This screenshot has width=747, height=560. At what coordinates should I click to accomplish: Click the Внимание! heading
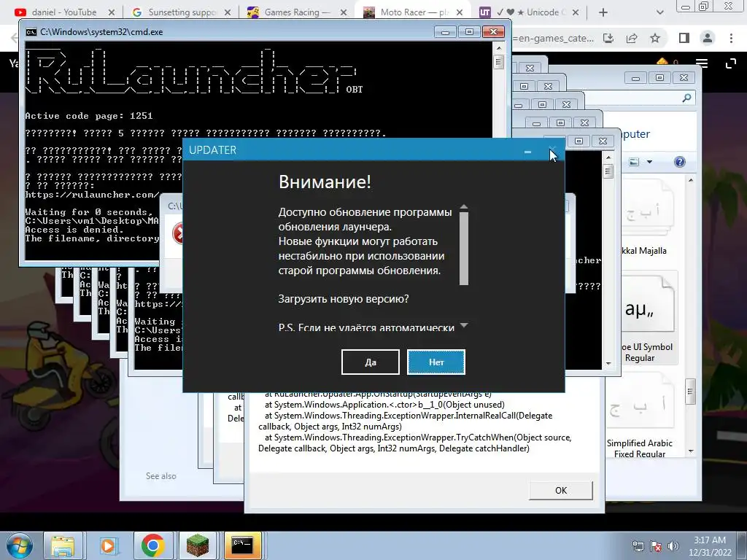point(325,182)
